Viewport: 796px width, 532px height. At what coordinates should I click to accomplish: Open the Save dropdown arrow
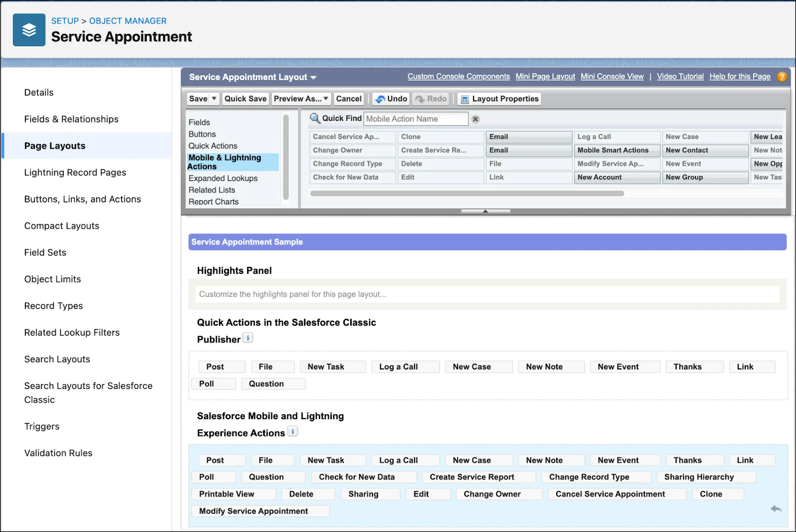tap(214, 98)
